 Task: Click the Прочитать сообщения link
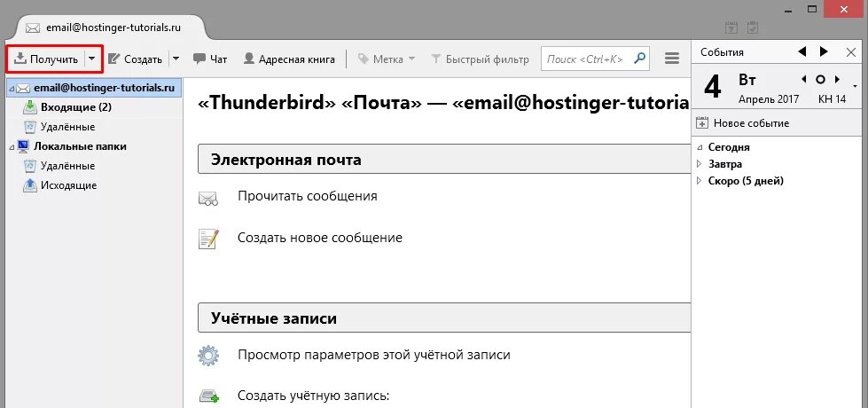click(x=308, y=196)
